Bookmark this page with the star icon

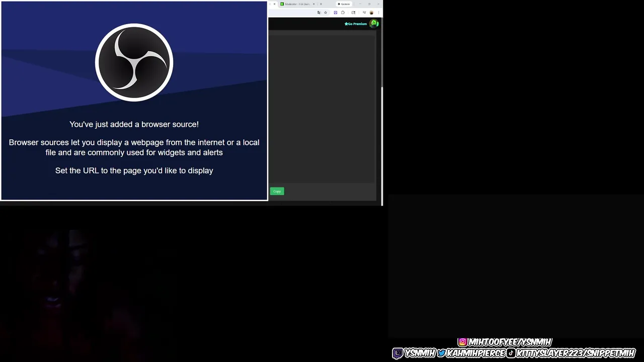(326, 13)
